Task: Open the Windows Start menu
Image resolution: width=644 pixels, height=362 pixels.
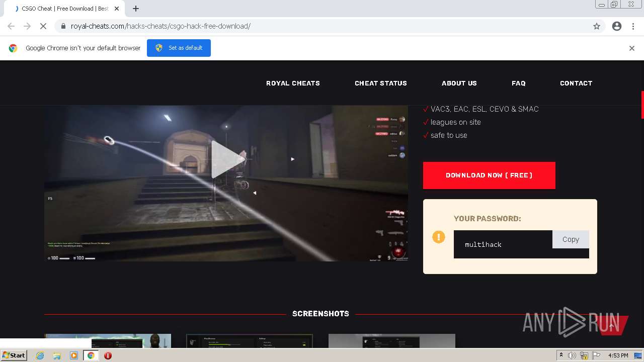Action: click(14, 355)
